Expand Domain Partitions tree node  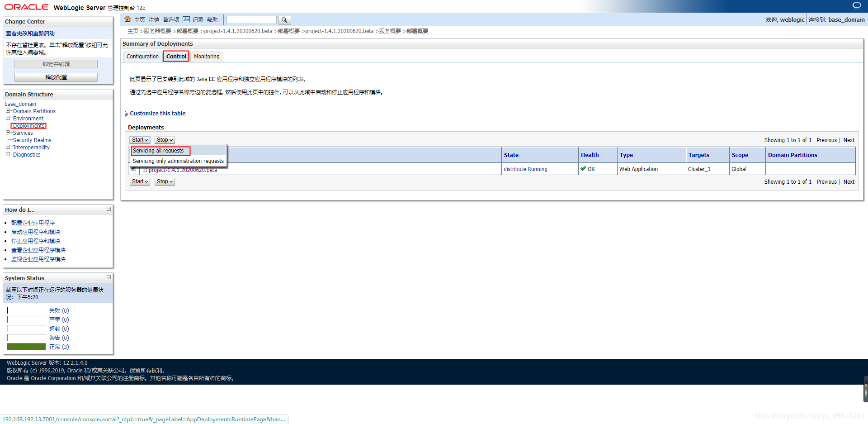[8, 111]
